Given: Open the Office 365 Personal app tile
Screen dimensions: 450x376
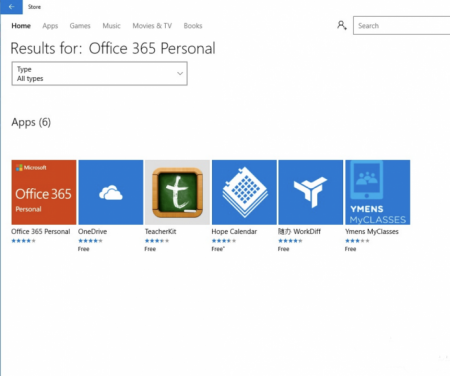Looking at the screenshot, I should point(44,192).
